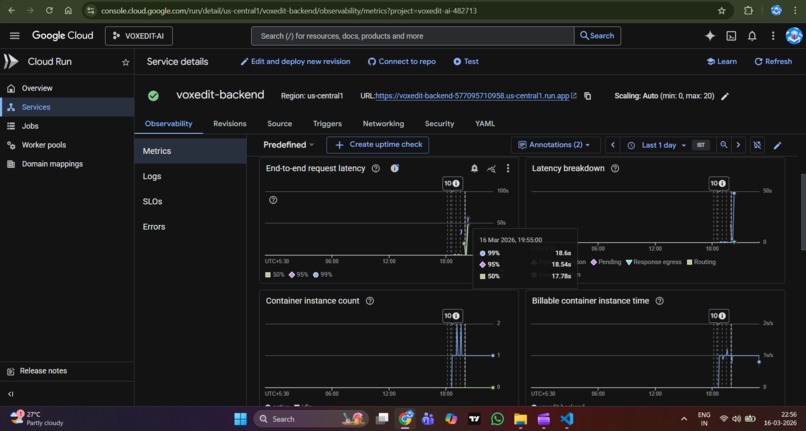Open the header three-dot settings menu
Image resolution: width=806 pixels, height=431 pixels.
coord(773,35)
